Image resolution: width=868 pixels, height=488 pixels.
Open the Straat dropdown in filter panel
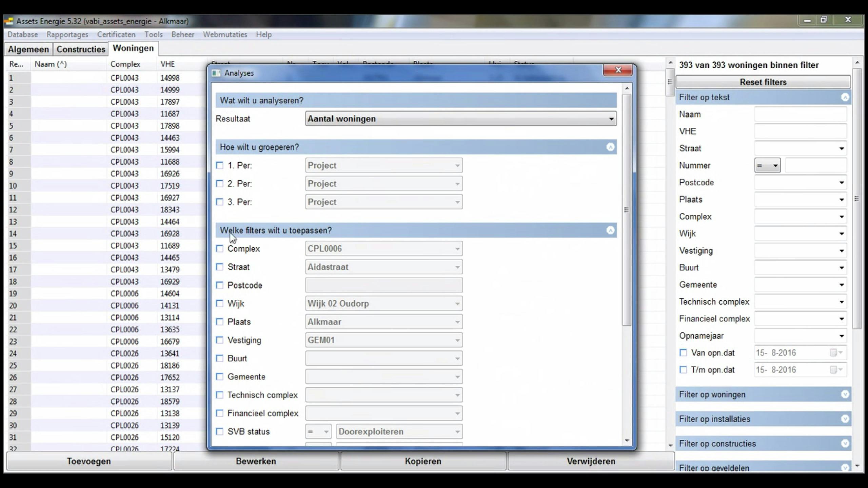[841, 148]
